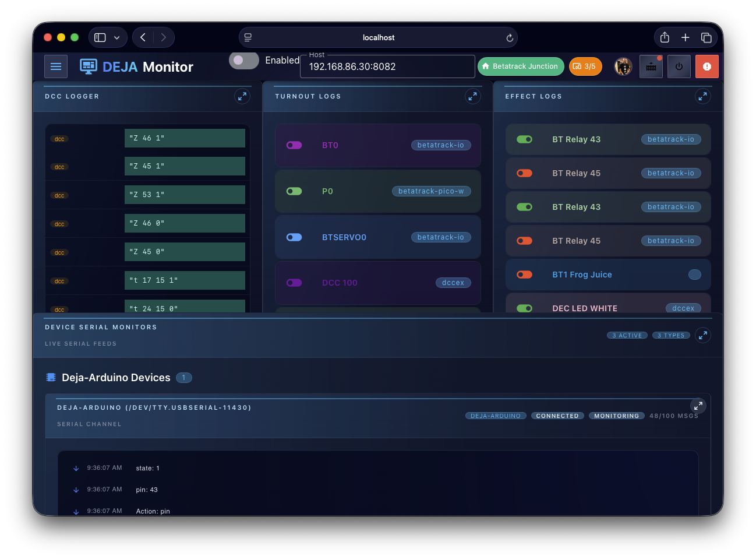
Task: Click the Betatrack Junction home button
Action: click(x=521, y=66)
